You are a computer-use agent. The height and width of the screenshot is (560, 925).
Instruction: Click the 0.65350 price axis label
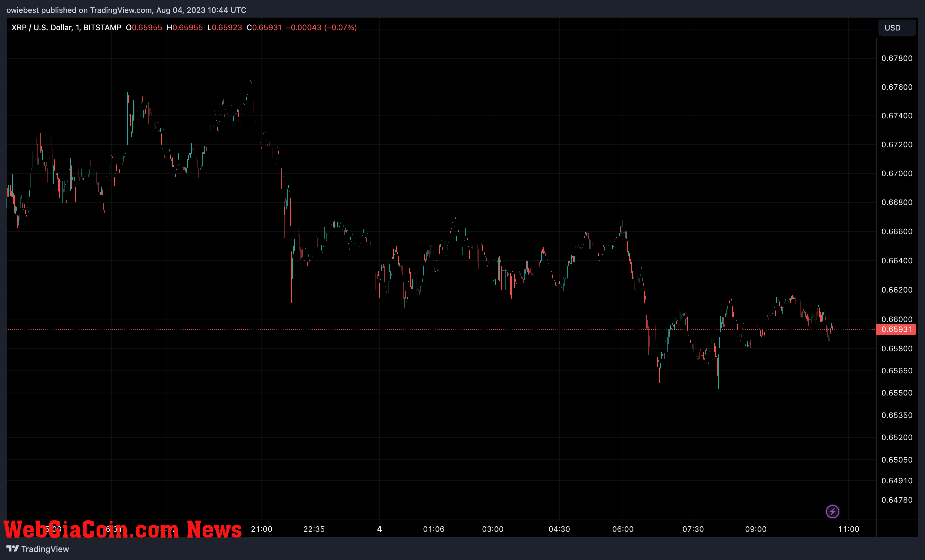(897, 415)
